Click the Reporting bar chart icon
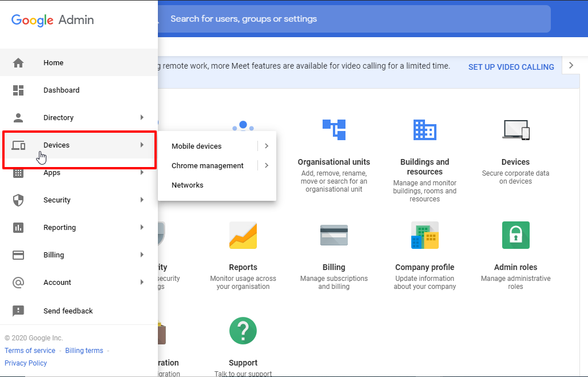Image resolution: width=588 pixels, height=377 pixels. point(18,227)
